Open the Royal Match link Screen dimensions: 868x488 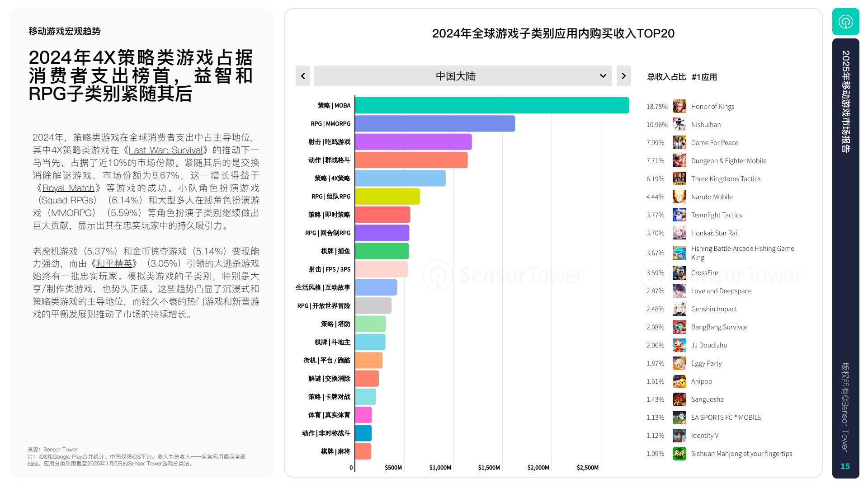click(x=68, y=188)
